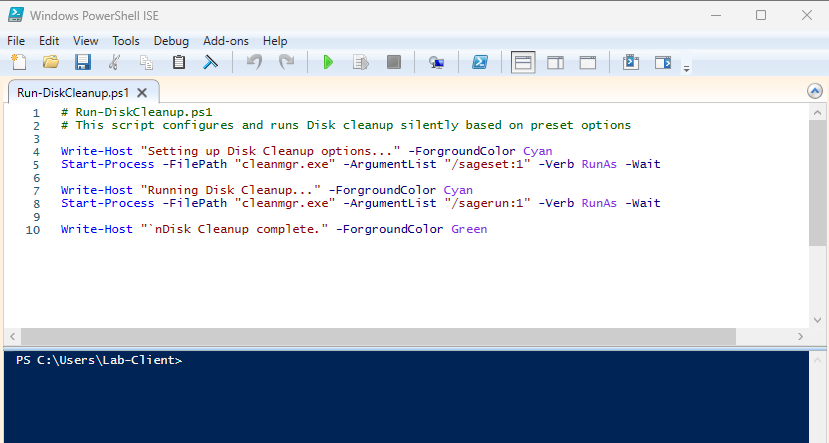Close the Run-DiskCleanup.ps1 tab

[x=142, y=93]
